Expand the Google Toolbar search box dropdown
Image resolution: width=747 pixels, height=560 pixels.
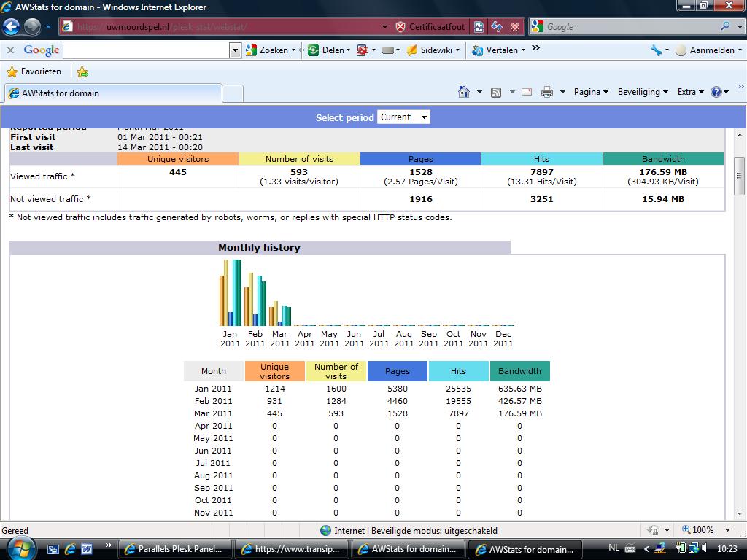coord(235,50)
